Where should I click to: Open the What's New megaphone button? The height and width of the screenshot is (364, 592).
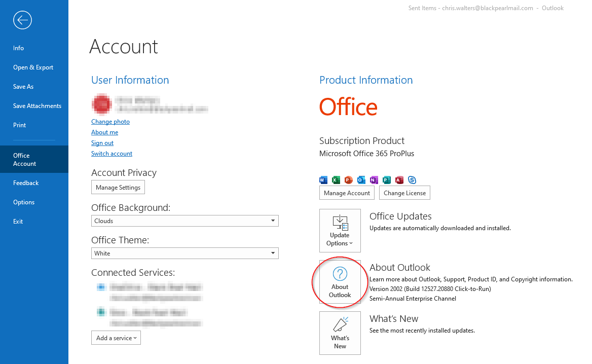(x=340, y=333)
